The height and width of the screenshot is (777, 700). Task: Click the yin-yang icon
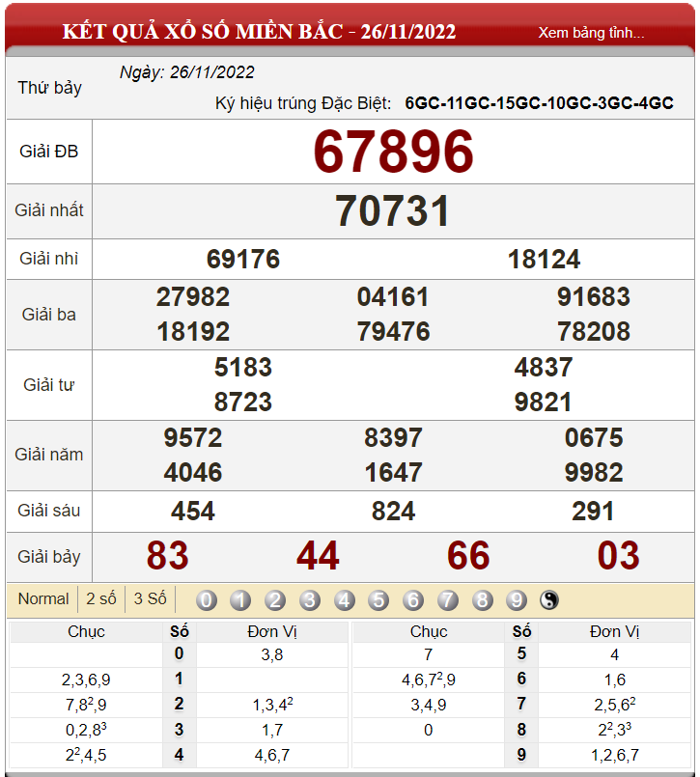pos(549,600)
